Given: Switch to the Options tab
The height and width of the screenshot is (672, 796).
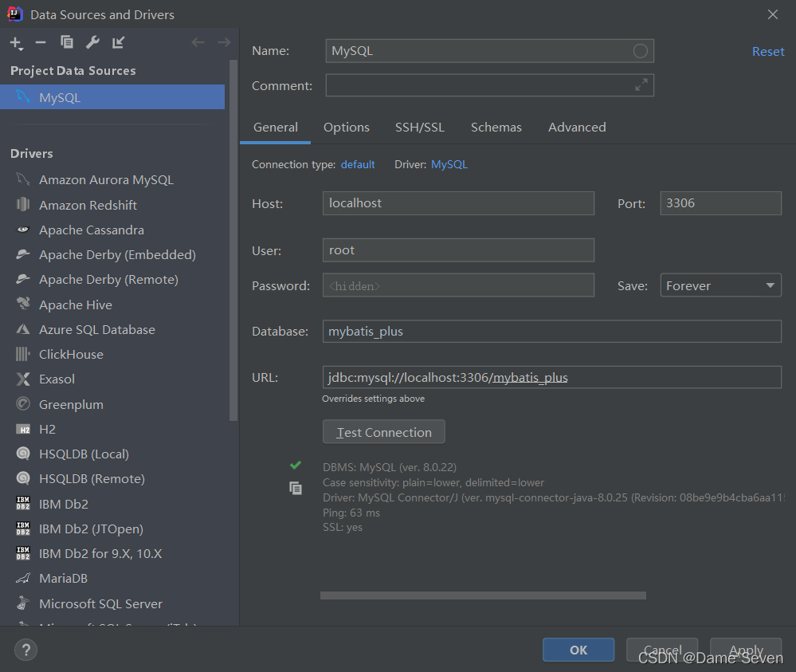Looking at the screenshot, I should coord(347,127).
